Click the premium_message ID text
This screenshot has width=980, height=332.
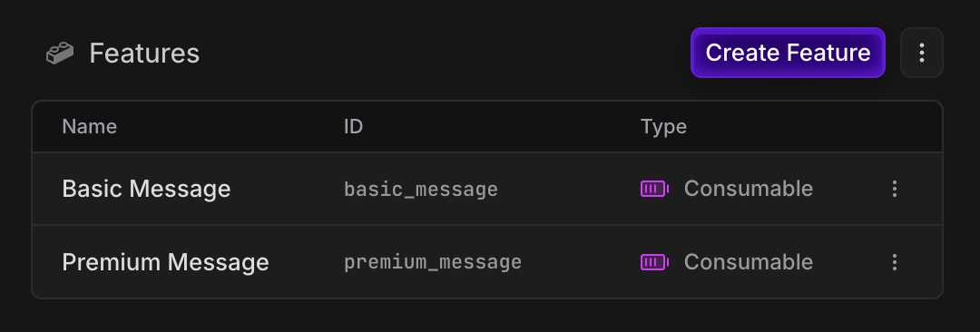click(x=433, y=262)
